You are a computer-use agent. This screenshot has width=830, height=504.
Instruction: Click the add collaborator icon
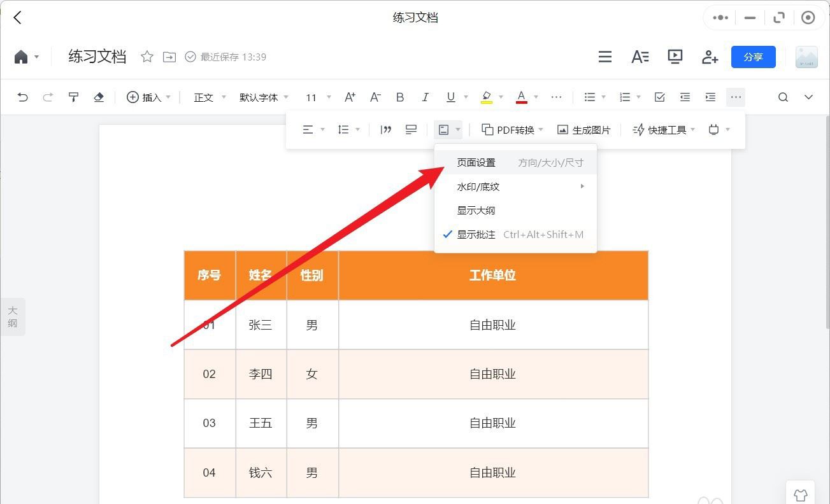[x=710, y=57]
